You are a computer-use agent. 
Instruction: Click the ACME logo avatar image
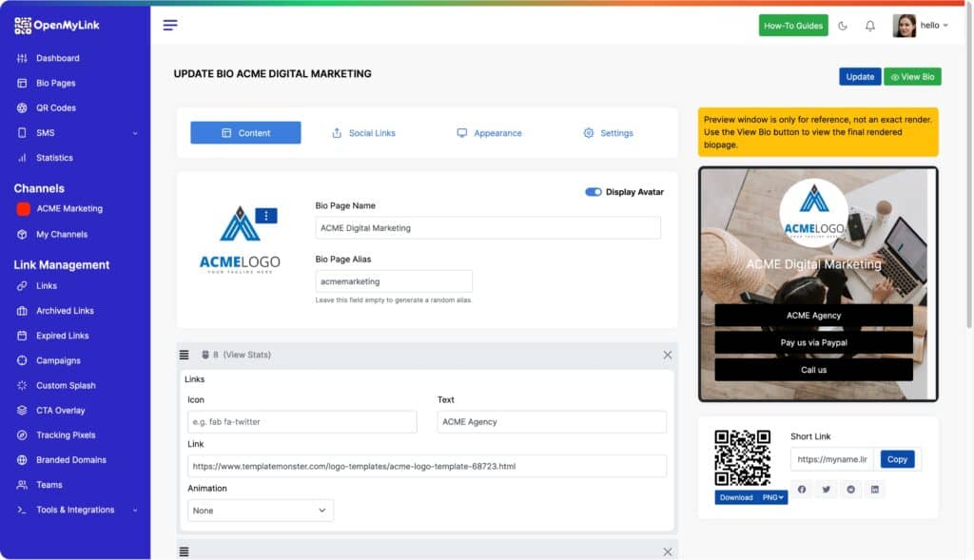[x=240, y=241]
